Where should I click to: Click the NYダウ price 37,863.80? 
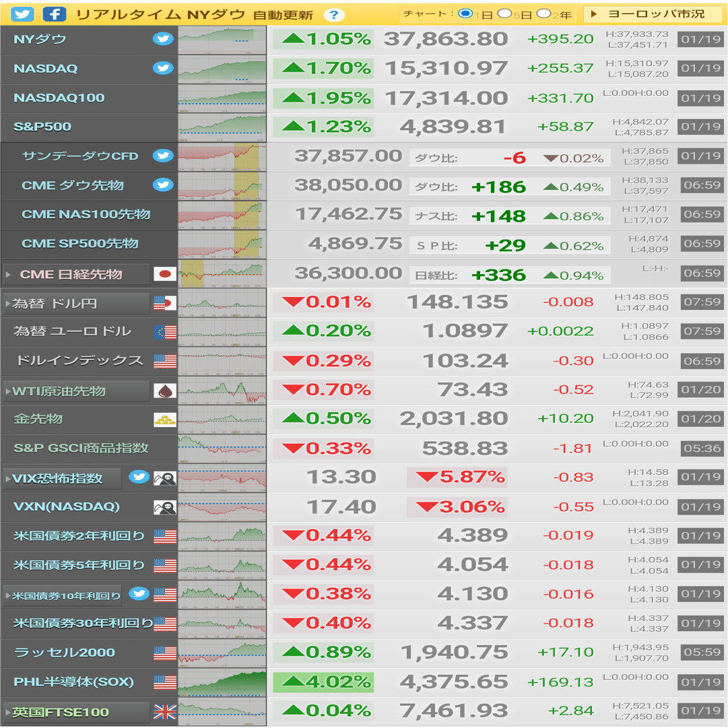pyautogui.click(x=446, y=39)
